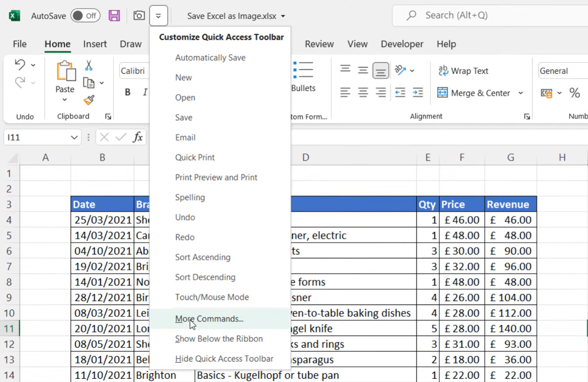
Task: Close the Customize Quick Access Toolbar dropdown button
Action: 159,16
